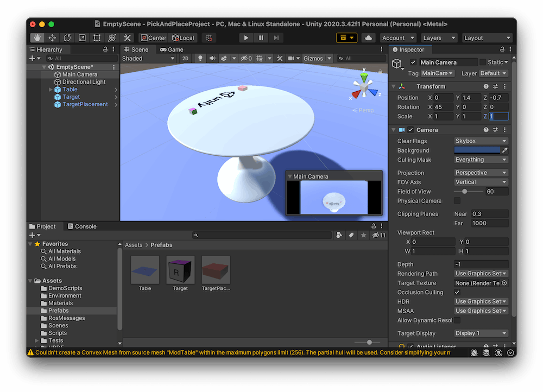Open the Layout dropdown
Screen dimensions: 543x392
(487, 38)
